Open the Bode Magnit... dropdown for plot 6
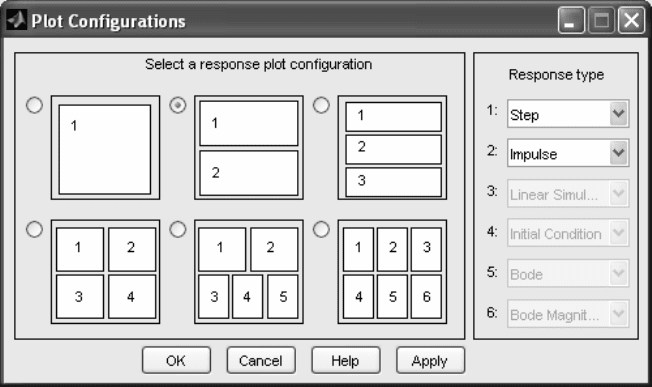 coord(568,314)
